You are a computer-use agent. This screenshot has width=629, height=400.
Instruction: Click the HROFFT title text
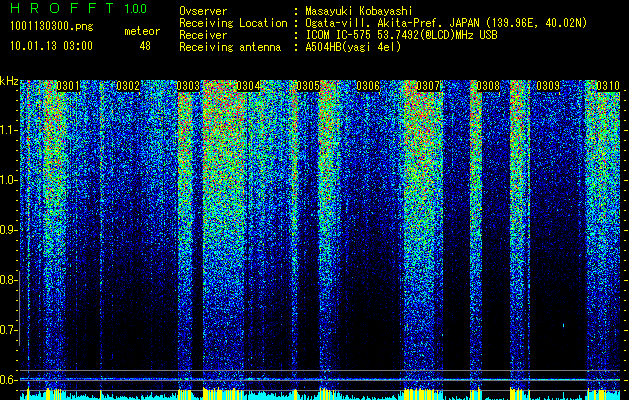63,8
